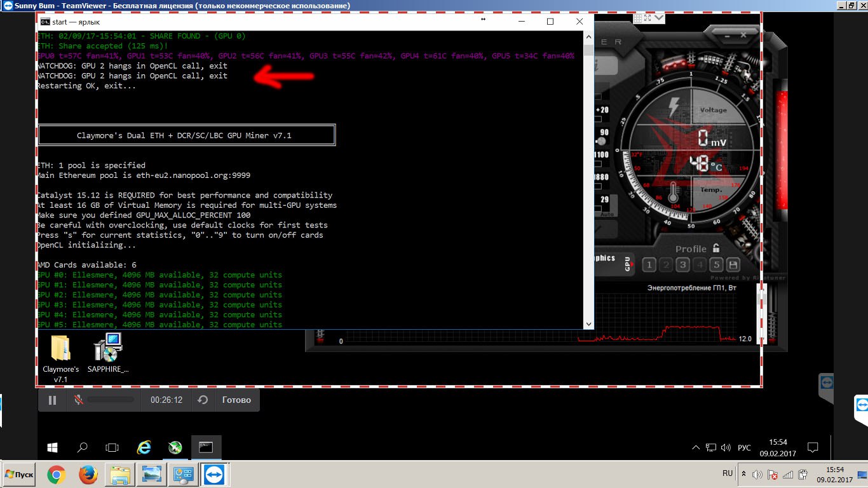This screenshot has height=488, width=868.
Task: Click the local Пуск start button
Action: (20, 475)
